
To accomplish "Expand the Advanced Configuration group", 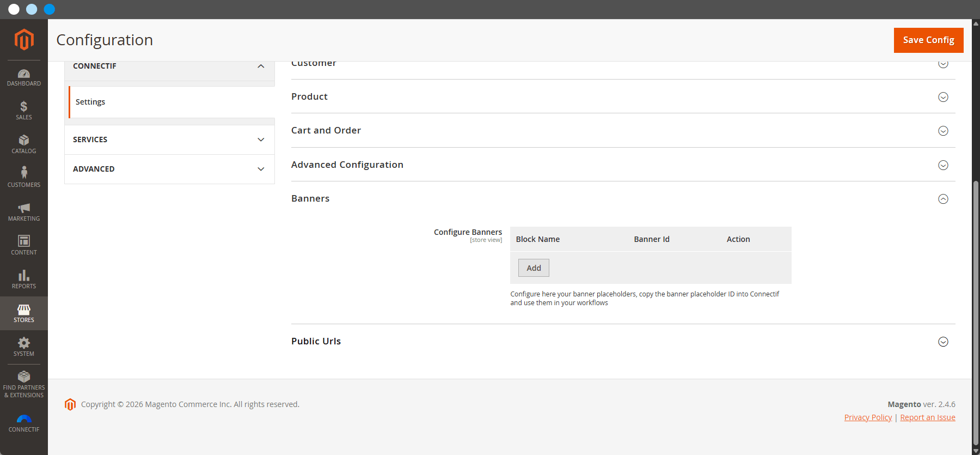I will [x=623, y=165].
